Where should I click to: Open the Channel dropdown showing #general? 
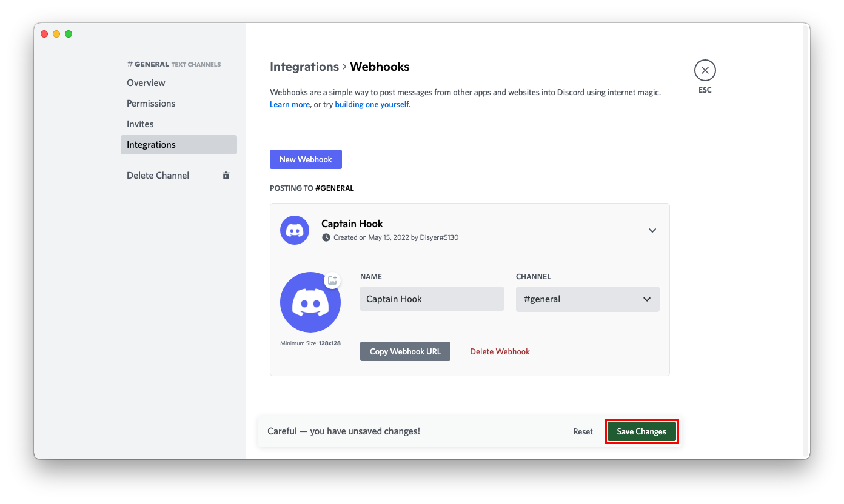587,299
